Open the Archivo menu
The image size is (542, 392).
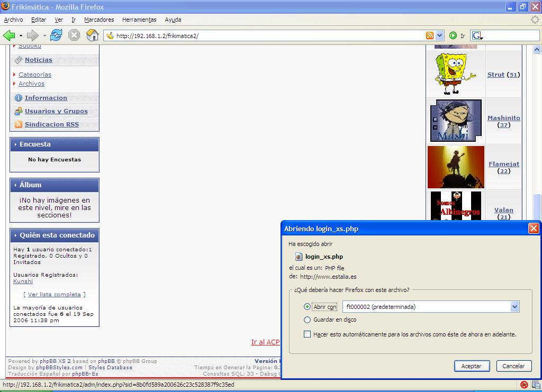[13, 20]
